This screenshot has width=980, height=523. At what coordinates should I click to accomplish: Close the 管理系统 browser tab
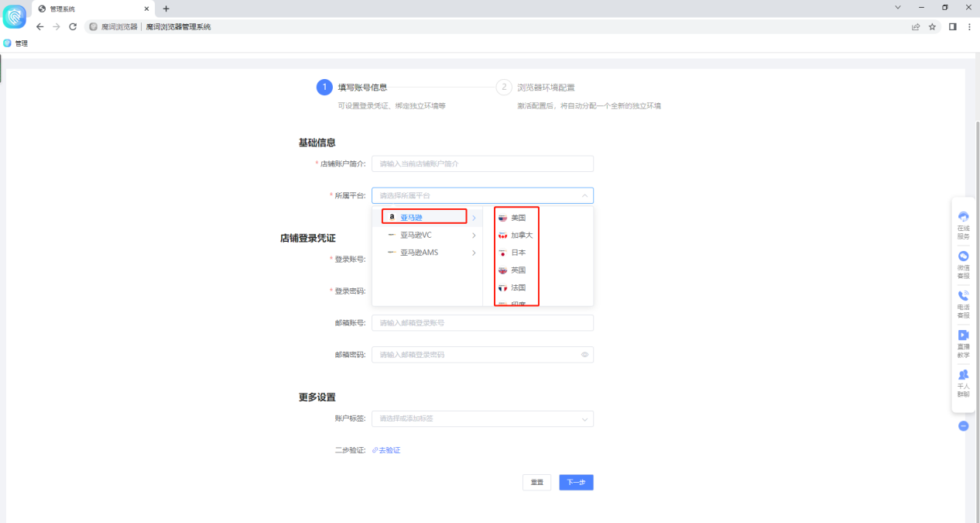(147, 9)
